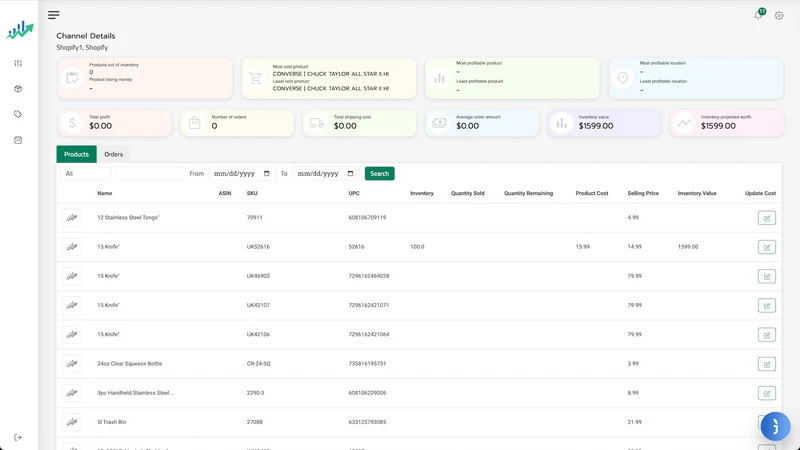Open the notifications bell icon
The height and width of the screenshot is (450, 800).
tap(758, 15)
